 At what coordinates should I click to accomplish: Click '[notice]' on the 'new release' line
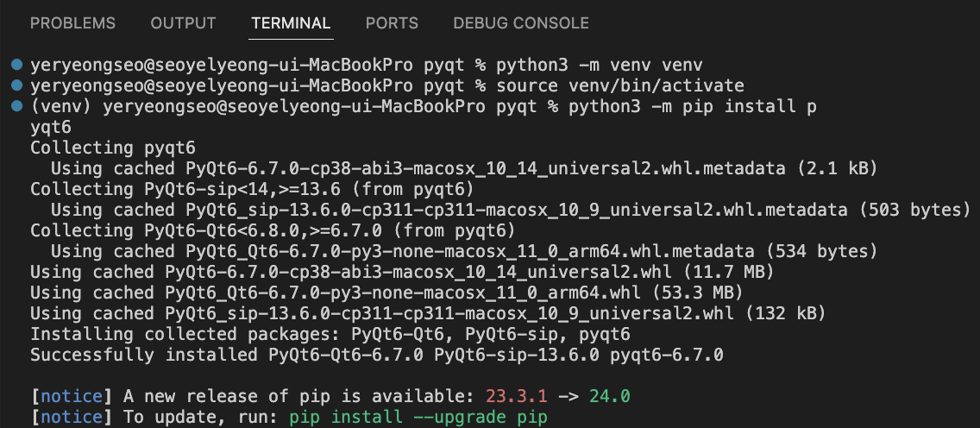point(72,396)
